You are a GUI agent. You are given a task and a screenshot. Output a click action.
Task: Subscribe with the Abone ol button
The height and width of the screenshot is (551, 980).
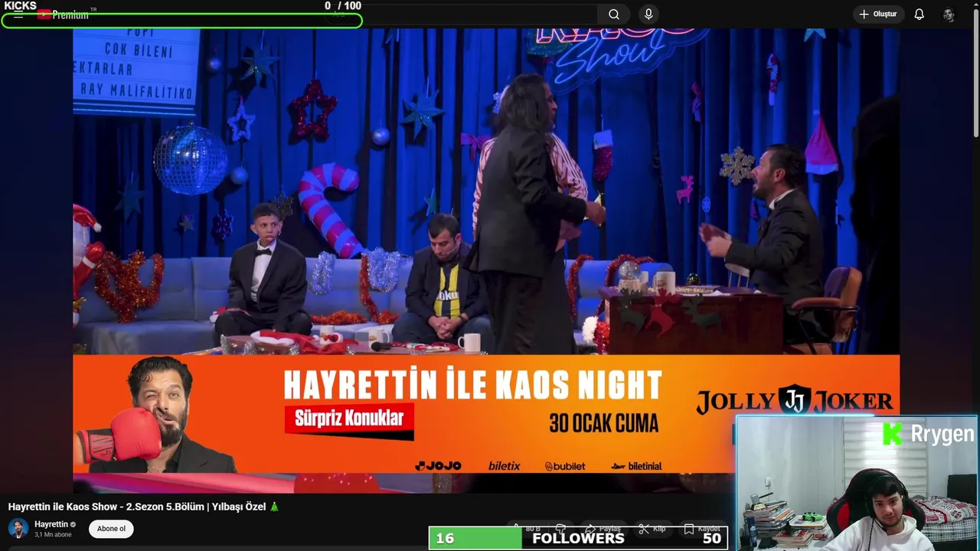(111, 529)
